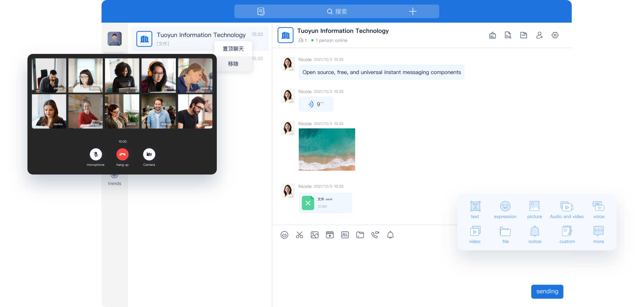Choose 置顶聊天 from context menu
Viewport: 644px width, 307px height.
pyautogui.click(x=233, y=49)
